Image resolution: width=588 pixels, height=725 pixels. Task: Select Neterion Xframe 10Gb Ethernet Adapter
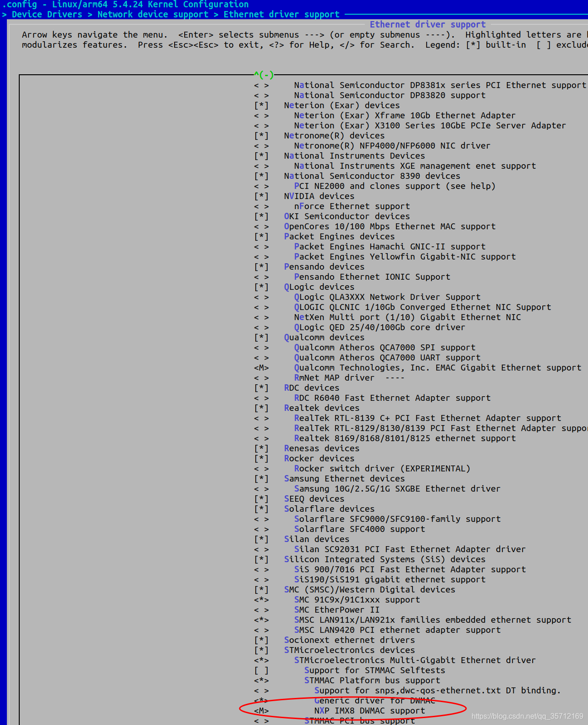[405, 116]
